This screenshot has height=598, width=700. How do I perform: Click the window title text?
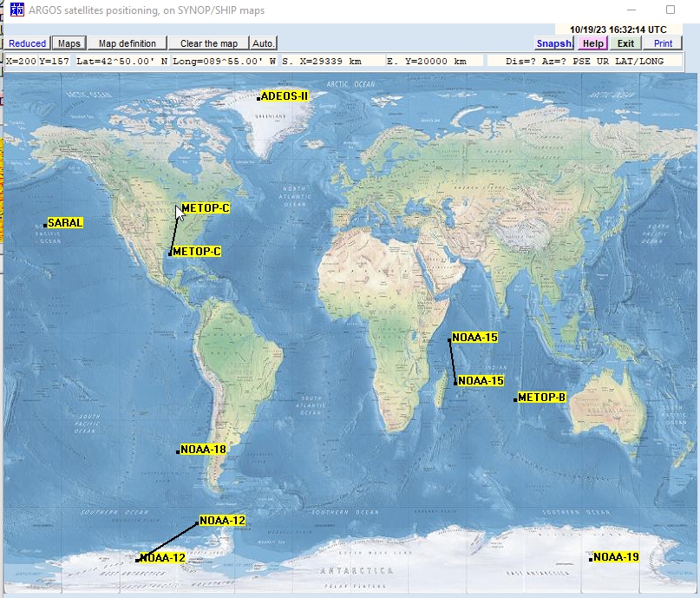coord(147,10)
